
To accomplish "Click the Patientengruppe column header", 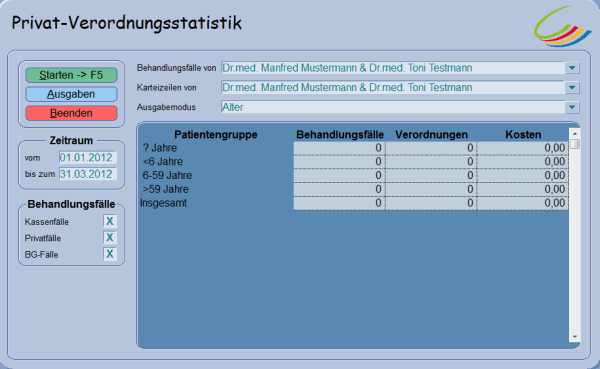I will [x=215, y=135].
